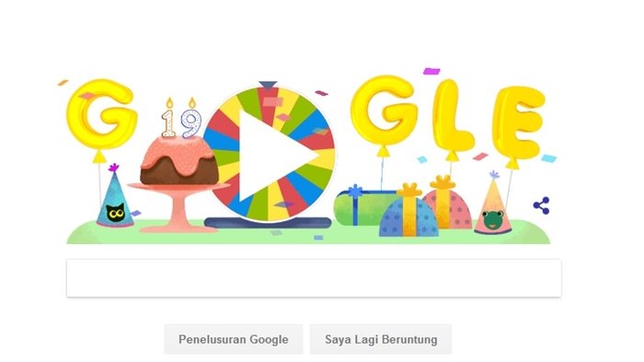Click the dark blue base under the wheel
This screenshot has width=644, height=362.
pos(268,223)
